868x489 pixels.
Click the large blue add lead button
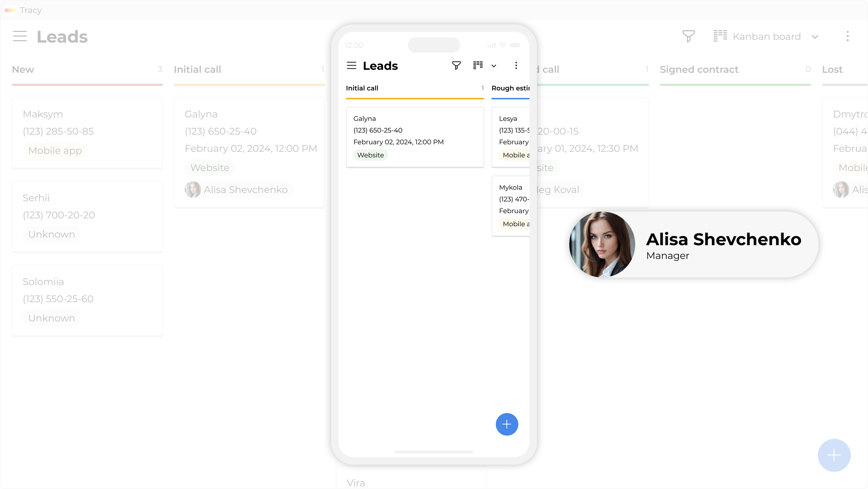[x=834, y=455]
